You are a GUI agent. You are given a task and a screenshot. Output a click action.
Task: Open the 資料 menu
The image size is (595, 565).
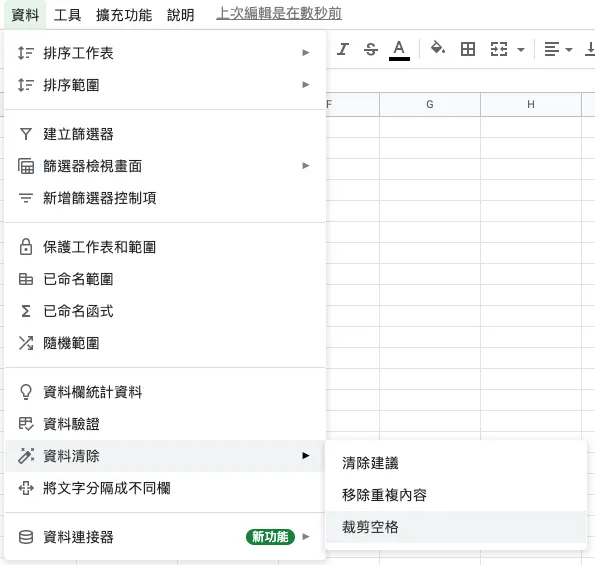point(25,15)
